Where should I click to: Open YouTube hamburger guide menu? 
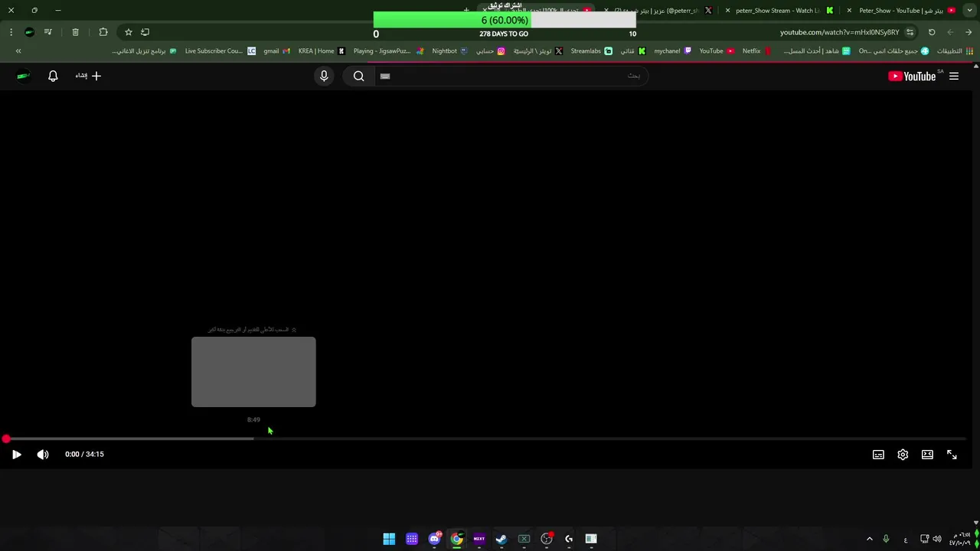click(x=954, y=76)
